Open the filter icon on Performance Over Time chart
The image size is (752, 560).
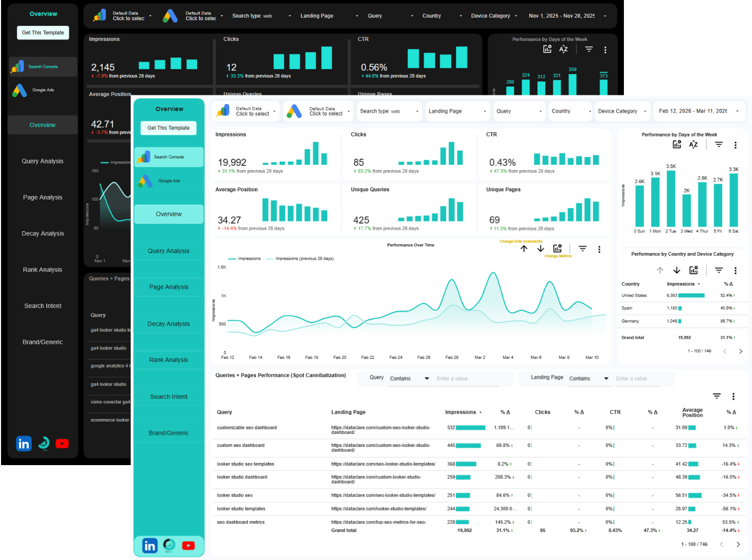[582, 248]
